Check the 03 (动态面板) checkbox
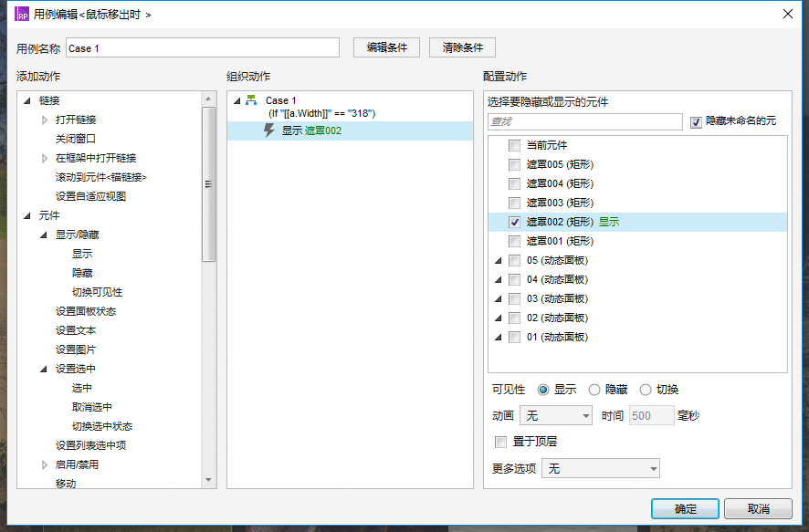The image size is (809, 532). pyautogui.click(x=514, y=299)
